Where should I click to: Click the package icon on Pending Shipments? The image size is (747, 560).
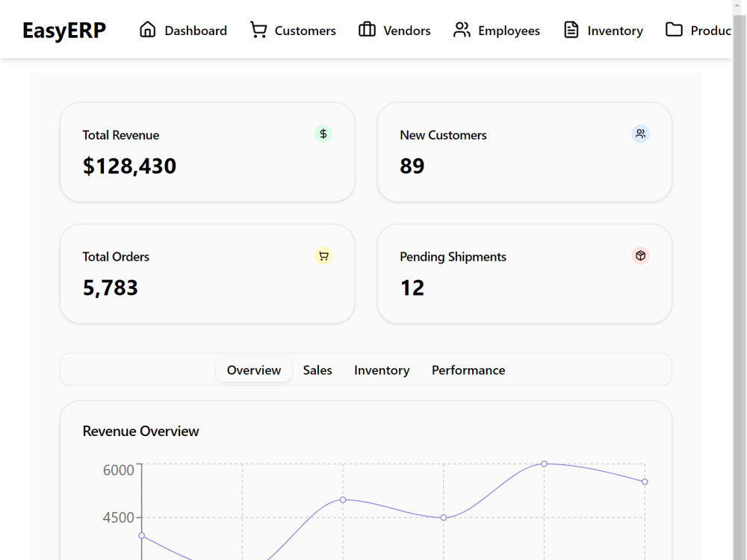point(641,255)
